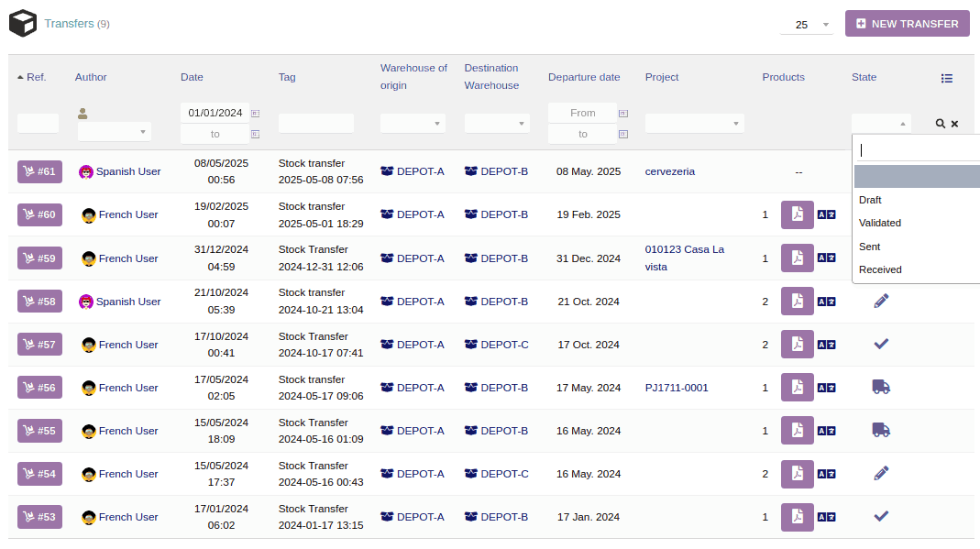Click the Tag filter text field
The image size is (980, 549).
pyautogui.click(x=315, y=123)
